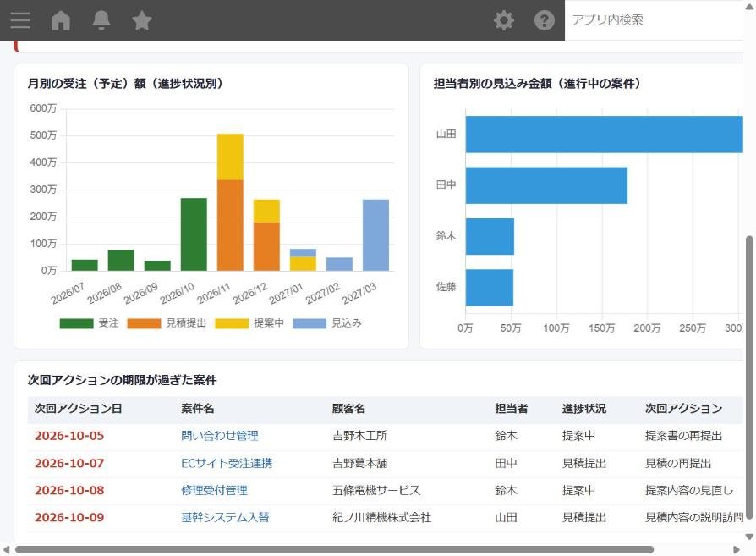Click the vertical scrollbar thumb

tap(749, 378)
